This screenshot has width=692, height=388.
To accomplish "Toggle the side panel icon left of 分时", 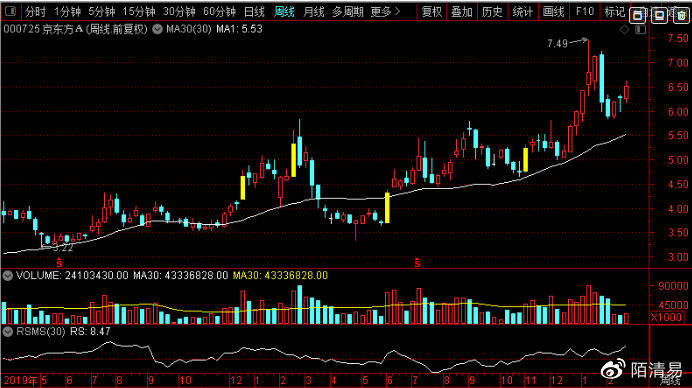I will coord(10,11).
